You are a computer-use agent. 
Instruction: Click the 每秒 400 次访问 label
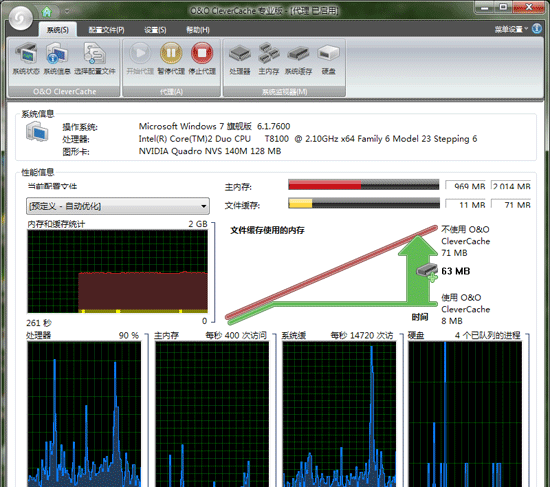pos(236,335)
